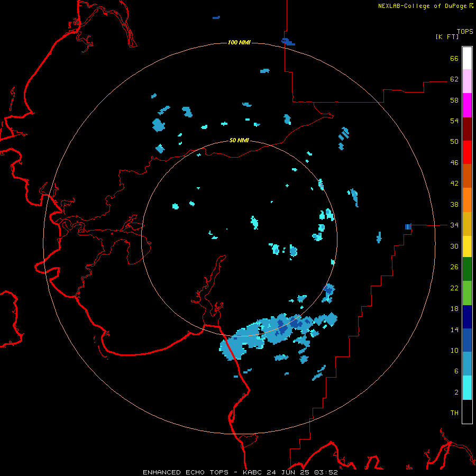Click the light green swatch between 18 and 22
Viewport: 476px width, 476px height.
[467, 293]
